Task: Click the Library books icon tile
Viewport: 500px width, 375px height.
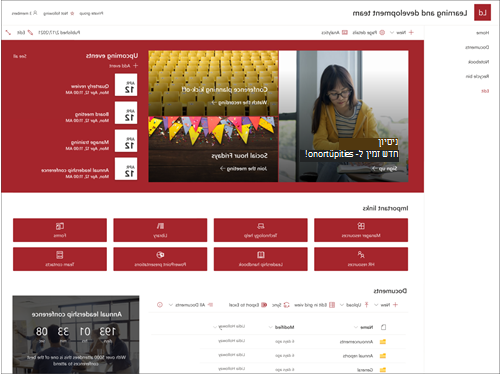Action: (x=160, y=230)
